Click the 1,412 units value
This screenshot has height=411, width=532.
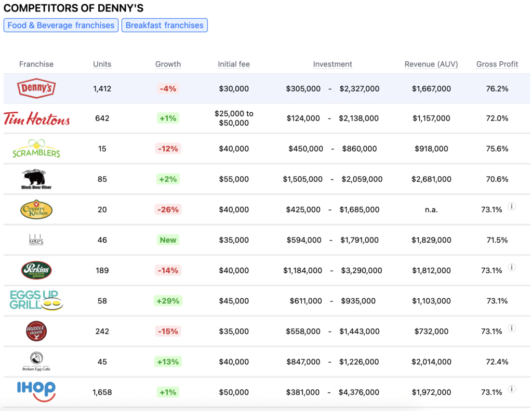coord(102,89)
